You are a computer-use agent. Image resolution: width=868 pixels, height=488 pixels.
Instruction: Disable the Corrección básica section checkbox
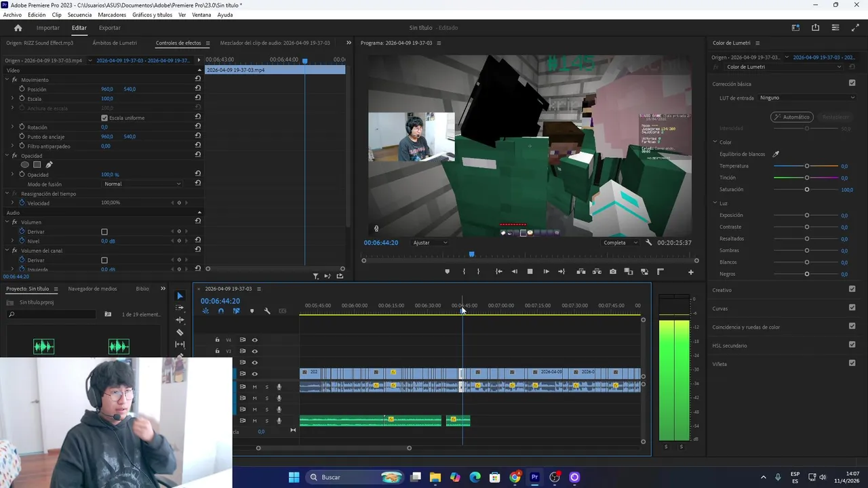pyautogui.click(x=852, y=83)
